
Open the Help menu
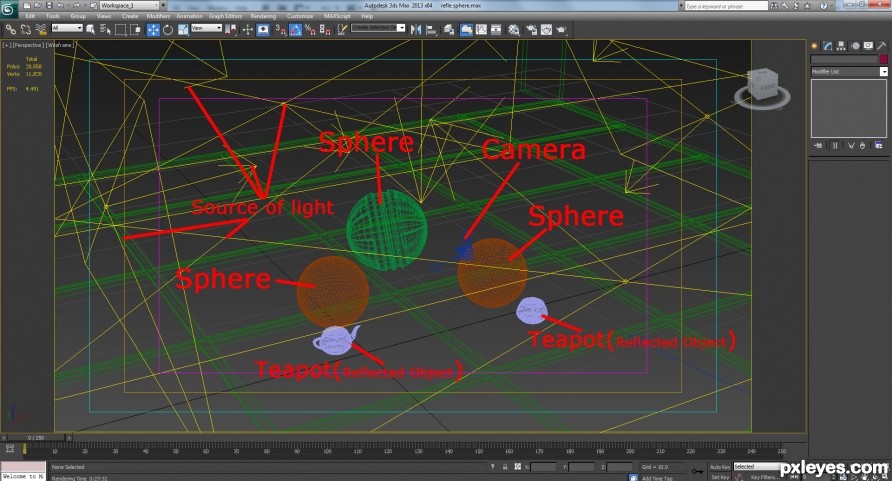[x=367, y=16]
